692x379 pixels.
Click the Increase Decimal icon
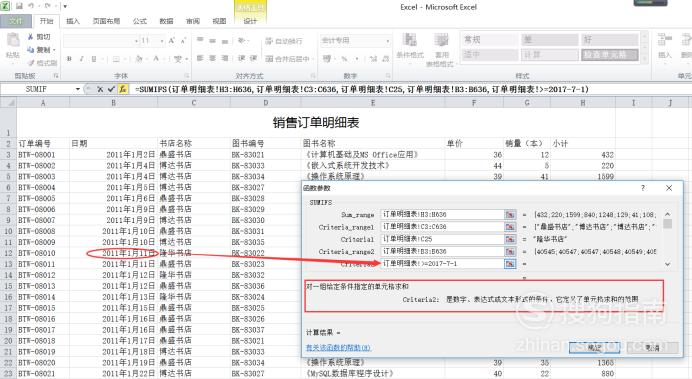(x=373, y=59)
